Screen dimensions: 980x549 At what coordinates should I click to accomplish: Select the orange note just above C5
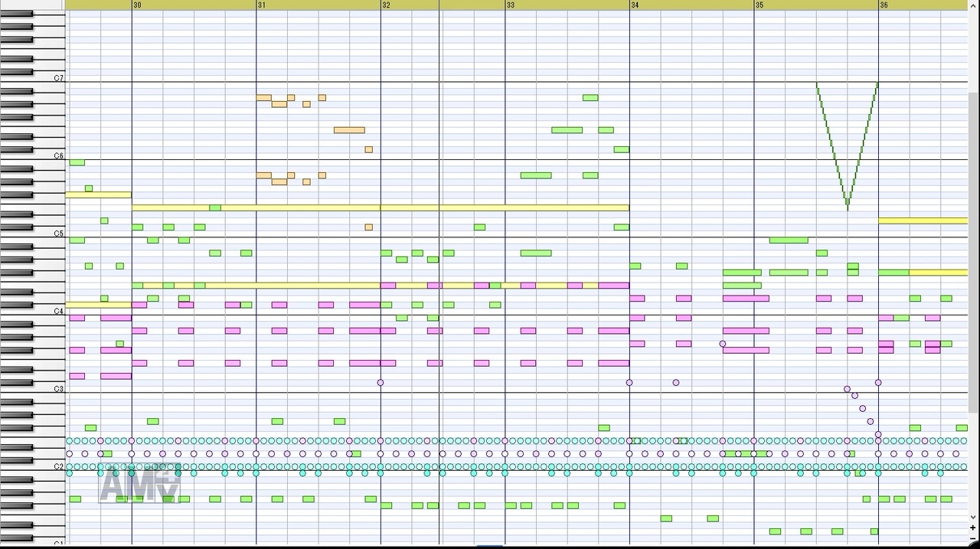tap(368, 227)
